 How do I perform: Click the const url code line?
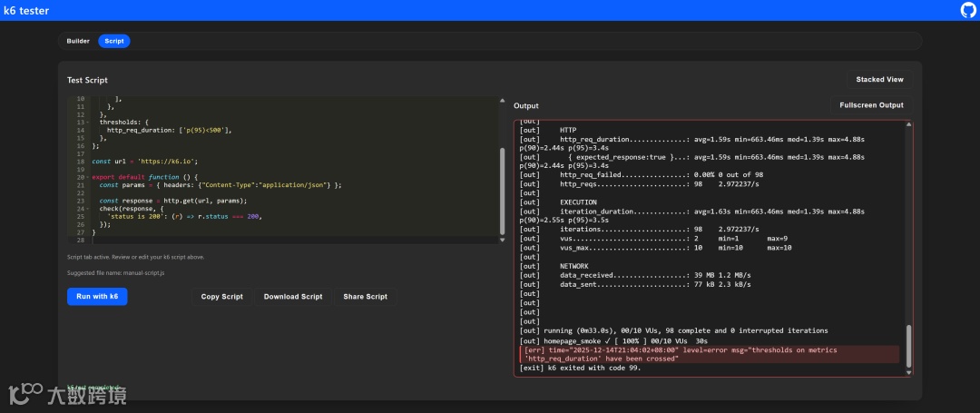click(144, 162)
